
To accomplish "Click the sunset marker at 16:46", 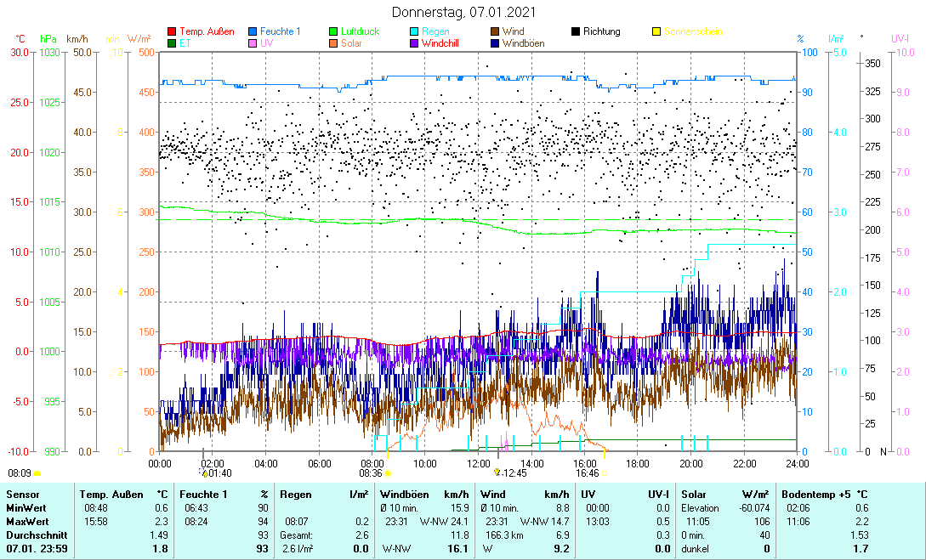I will tap(605, 473).
